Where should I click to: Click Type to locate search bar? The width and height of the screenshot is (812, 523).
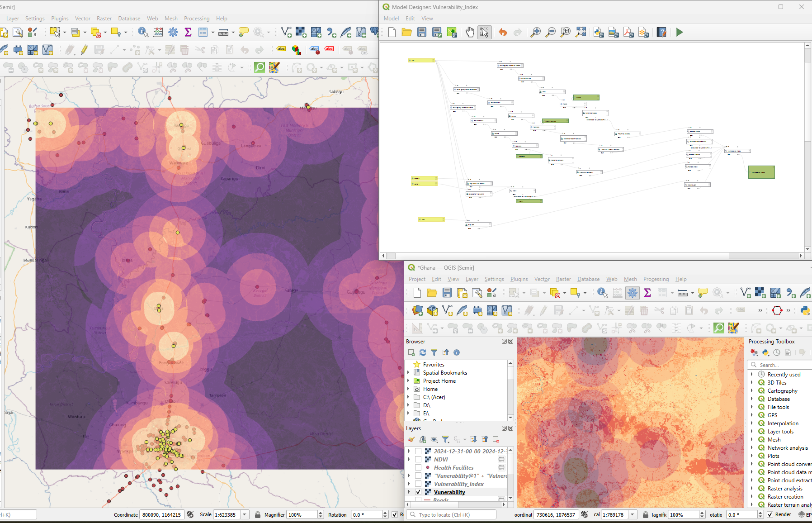451,514
